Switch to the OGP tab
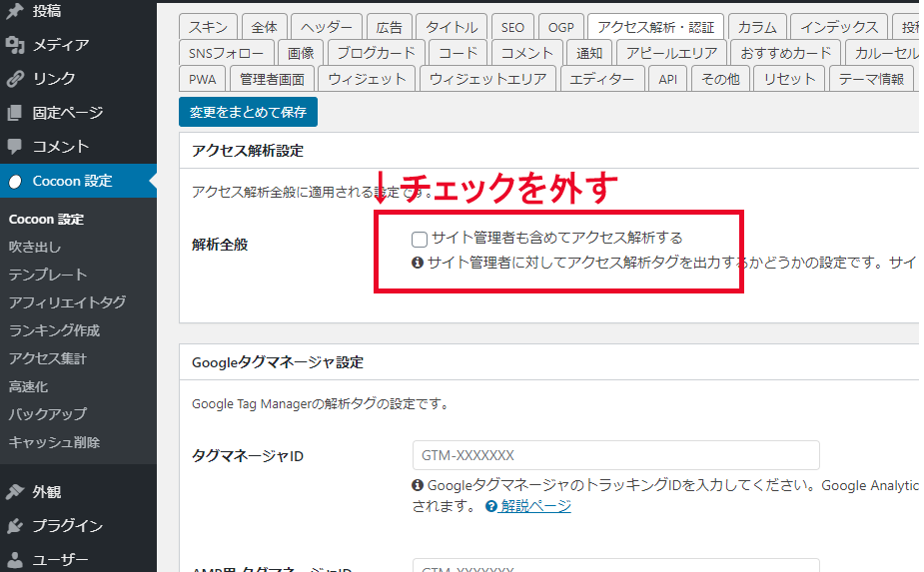This screenshot has height=572, width=924. tap(561, 27)
